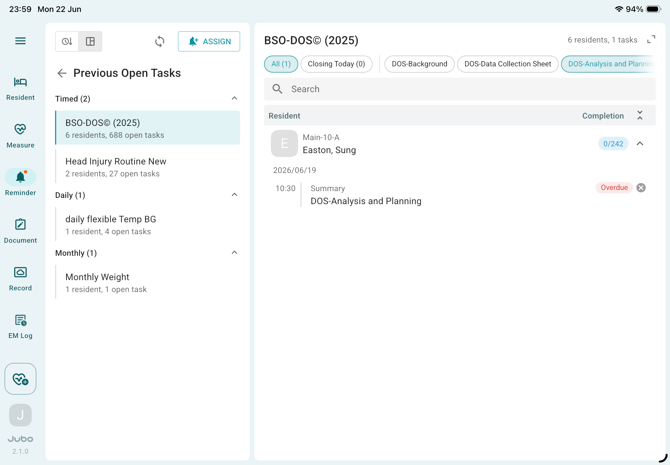This screenshot has width=670, height=465.
Task: Dismiss the overdue DOS-Analysis and Planning task
Action: (641, 188)
